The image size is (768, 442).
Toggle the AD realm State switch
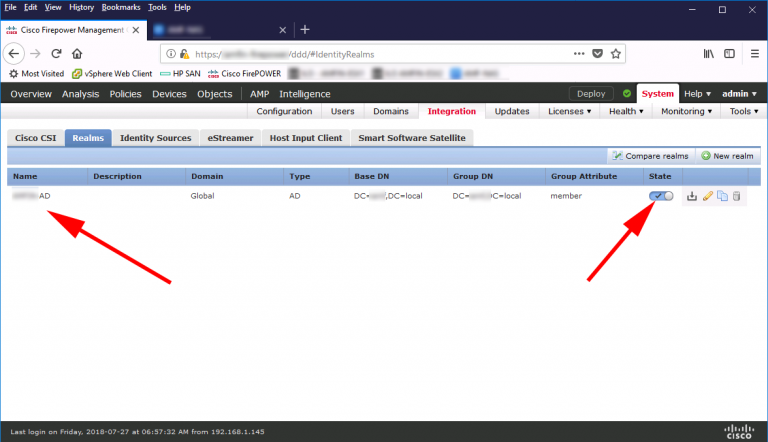661,196
